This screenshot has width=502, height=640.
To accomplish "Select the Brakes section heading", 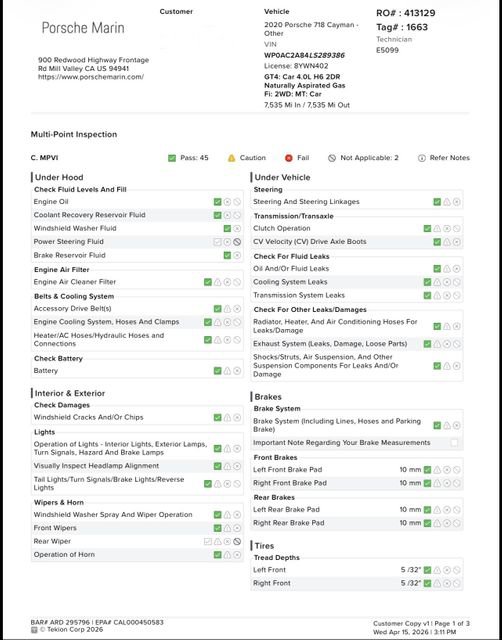I will click(x=268, y=397).
